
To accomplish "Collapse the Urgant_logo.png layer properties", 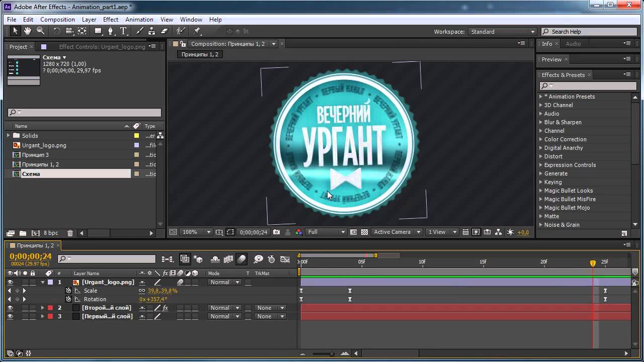I will (43, 283).
